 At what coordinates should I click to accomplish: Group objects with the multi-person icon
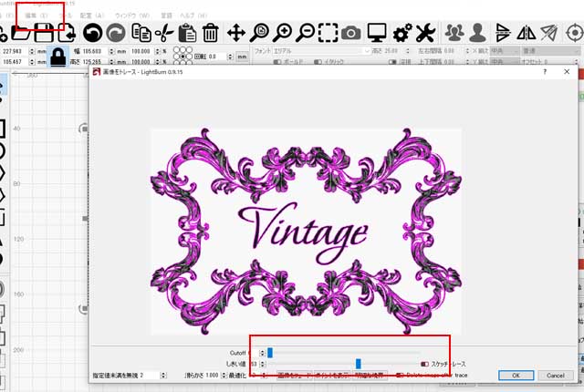[x=454, y=33]
